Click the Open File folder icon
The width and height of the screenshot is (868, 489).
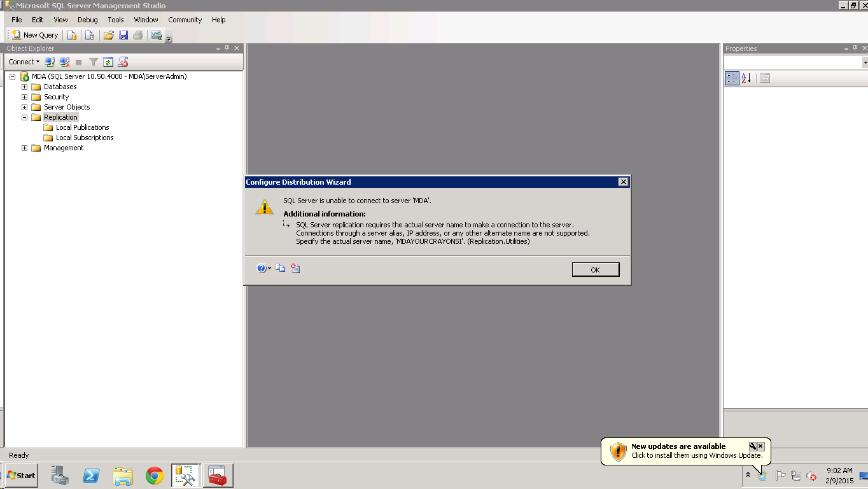109,35
